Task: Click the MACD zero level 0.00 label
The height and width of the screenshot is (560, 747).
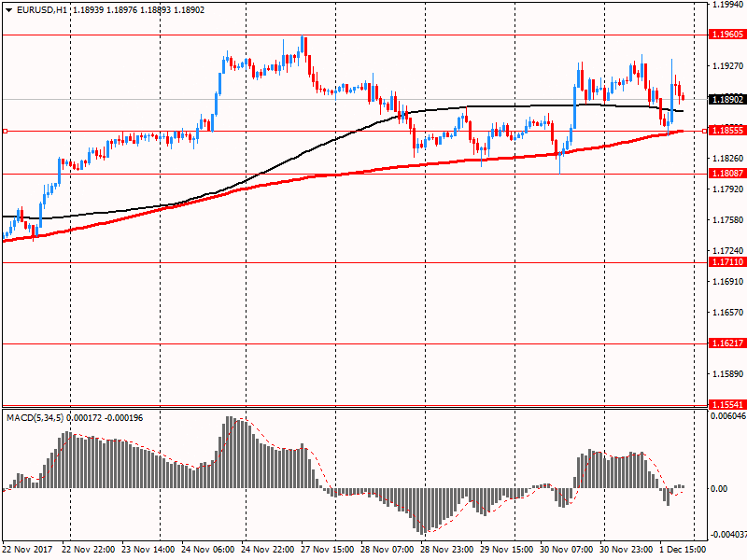Action: 719,489
